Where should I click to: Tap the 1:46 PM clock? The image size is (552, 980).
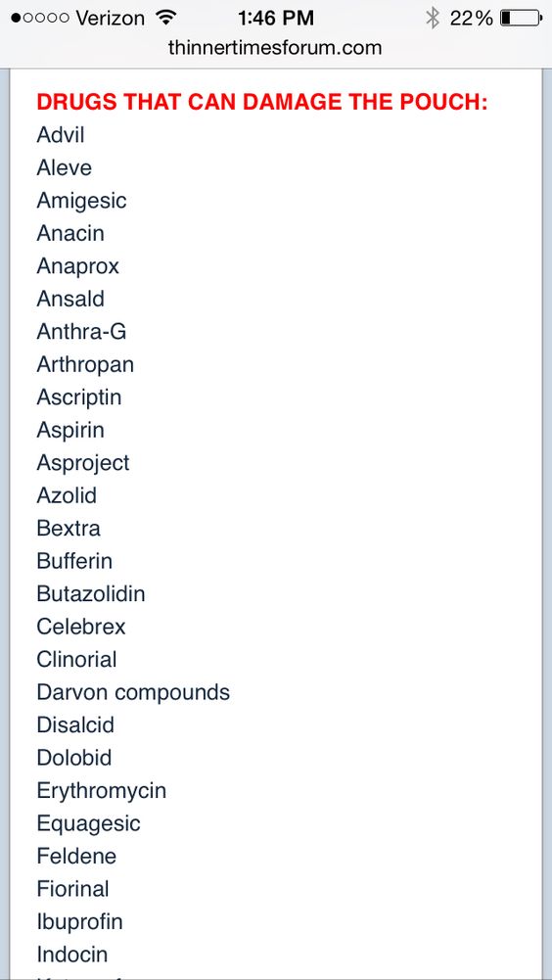(x=276, y=18)
